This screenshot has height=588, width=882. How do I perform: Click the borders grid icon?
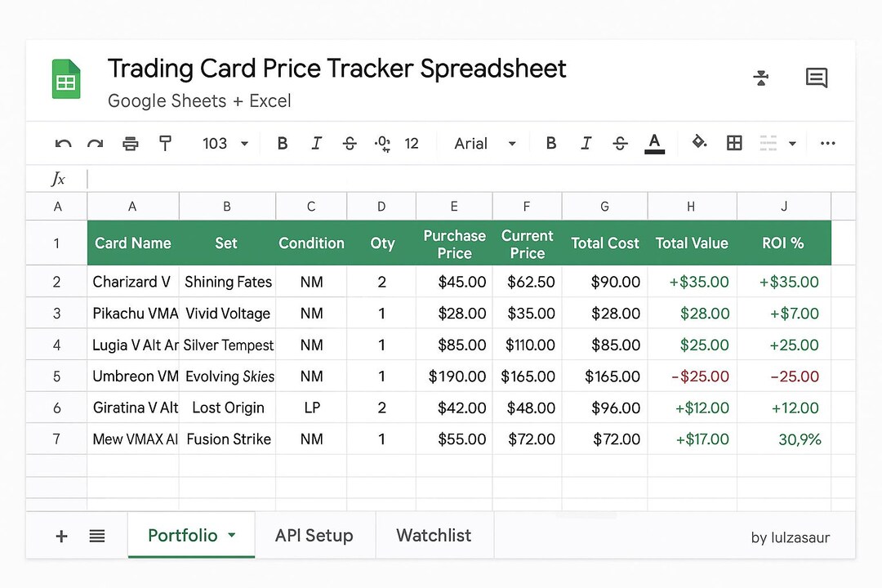point(734,143)
